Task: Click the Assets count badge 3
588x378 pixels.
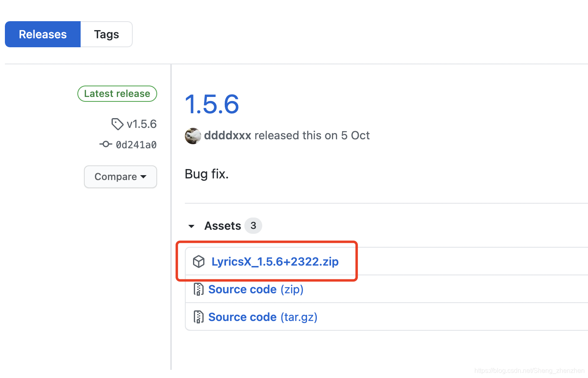Action: pyautogui.click(x=253, y=226)
